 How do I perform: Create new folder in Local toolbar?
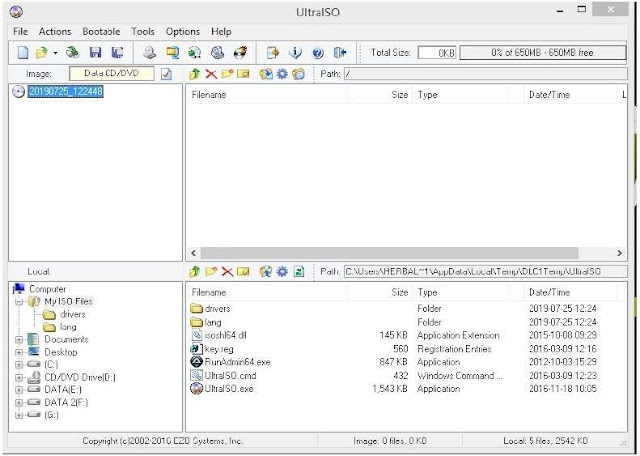pyautogui.click(x=211, y=271)
